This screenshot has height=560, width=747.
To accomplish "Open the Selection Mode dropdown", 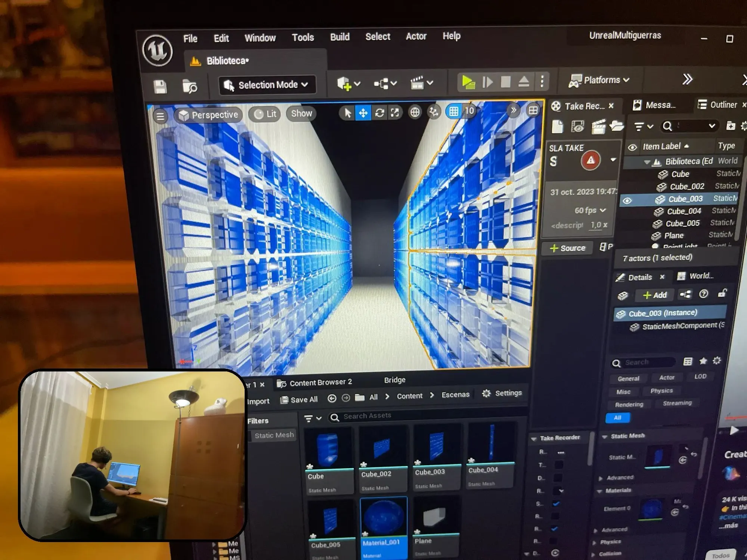I will pos(267,85).
